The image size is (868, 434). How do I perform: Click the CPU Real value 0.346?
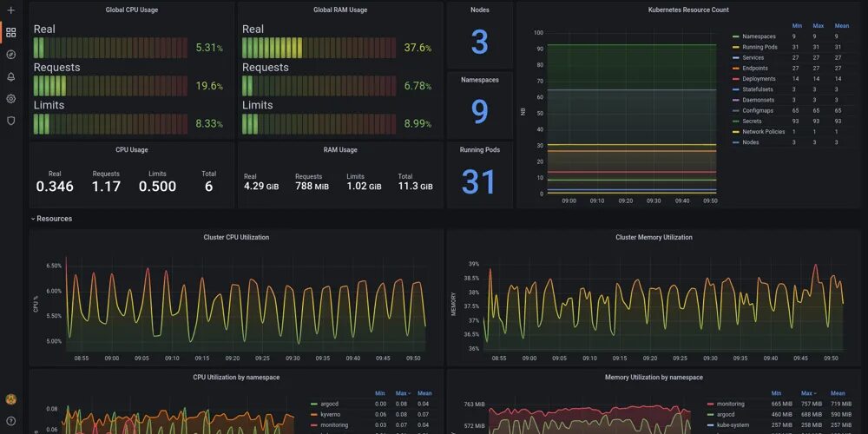click(x=55, y=187)
